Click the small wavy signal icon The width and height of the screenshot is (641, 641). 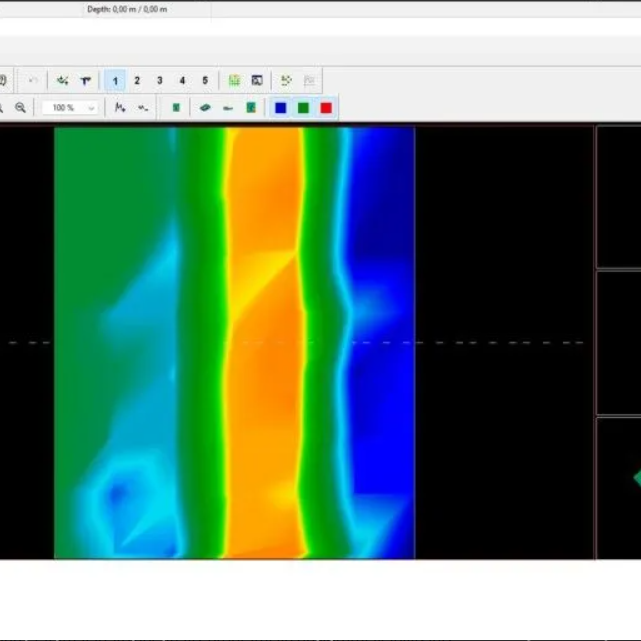143,108
